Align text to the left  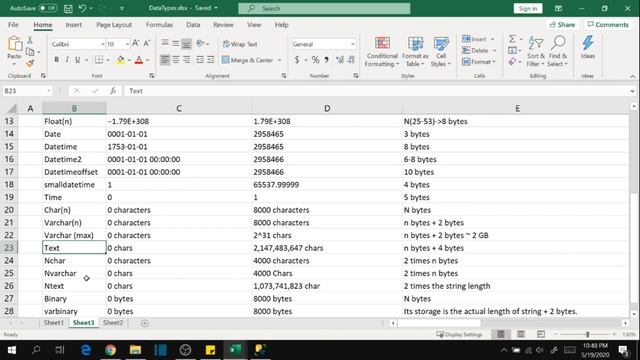165,60
